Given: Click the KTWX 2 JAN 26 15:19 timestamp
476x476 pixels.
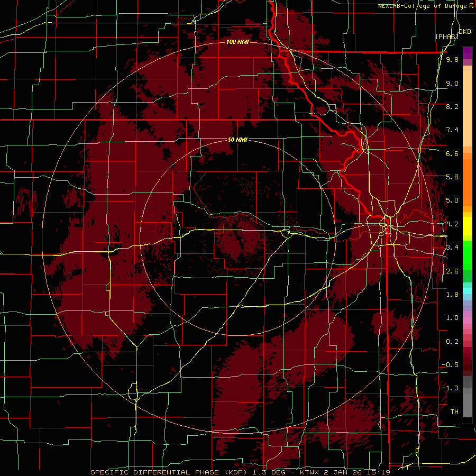Looking at the screenshot, I should [x=345, y=472].
